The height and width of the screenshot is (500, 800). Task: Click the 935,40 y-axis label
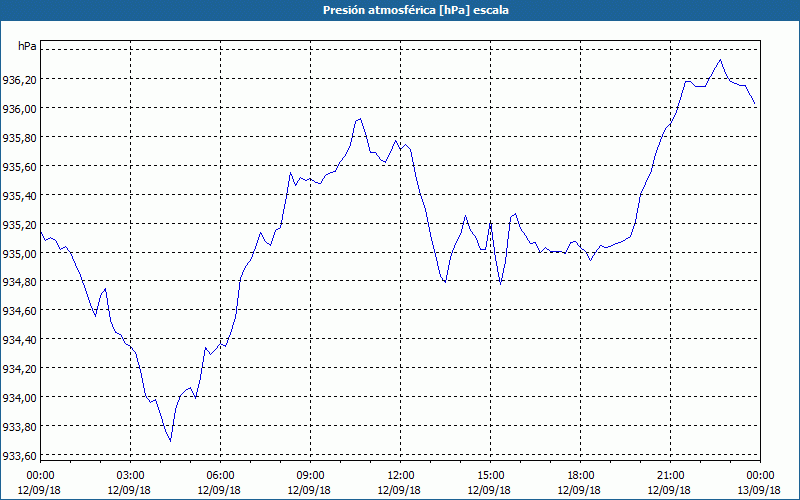point(19,195)
